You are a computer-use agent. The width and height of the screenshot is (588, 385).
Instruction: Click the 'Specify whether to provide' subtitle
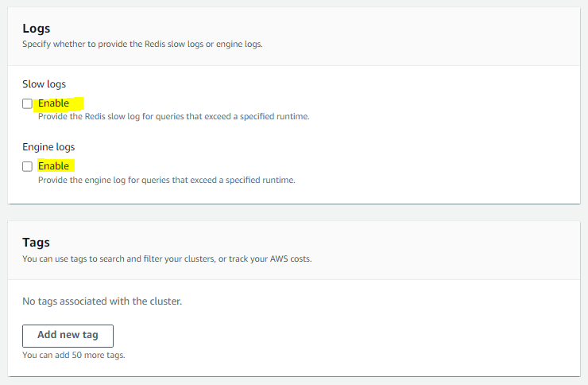click(142, 45)
